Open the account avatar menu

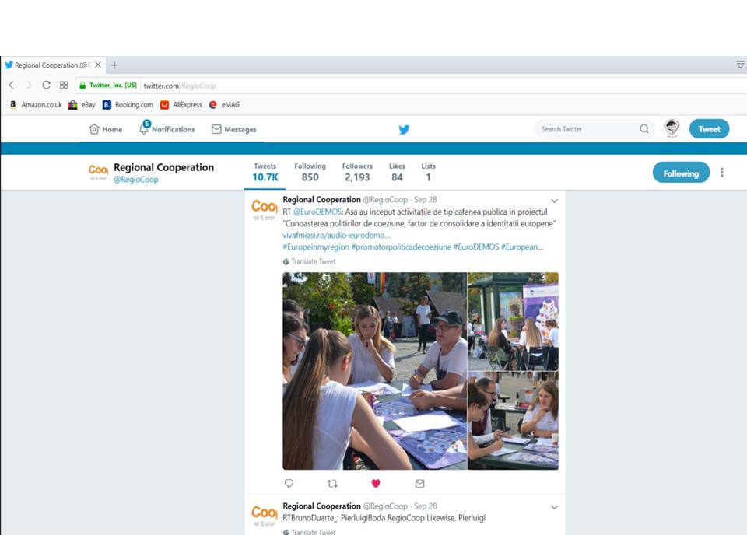click(672, 128)
